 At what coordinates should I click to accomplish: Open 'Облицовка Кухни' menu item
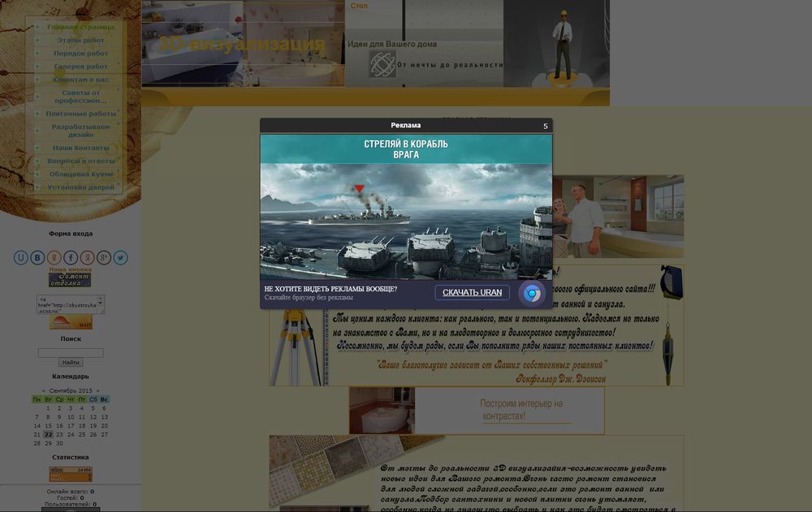point(80,174)
